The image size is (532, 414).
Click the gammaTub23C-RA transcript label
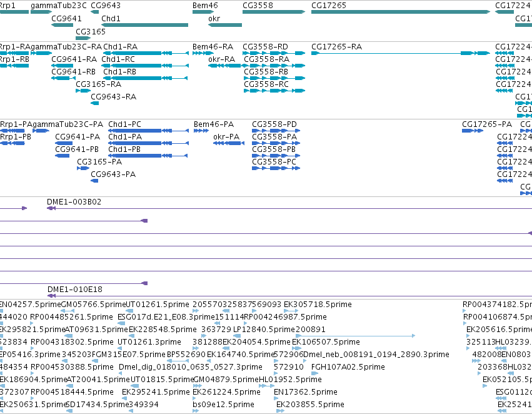[66, 47]
